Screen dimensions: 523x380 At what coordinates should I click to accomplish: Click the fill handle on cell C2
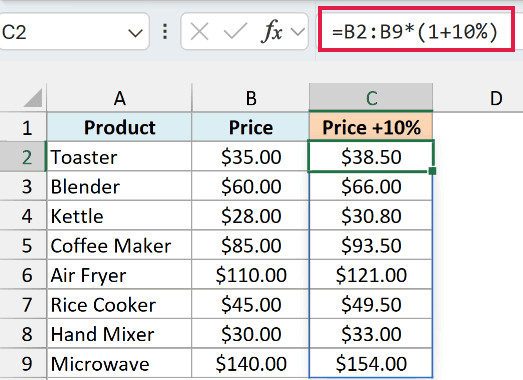[x=432, y=171]
